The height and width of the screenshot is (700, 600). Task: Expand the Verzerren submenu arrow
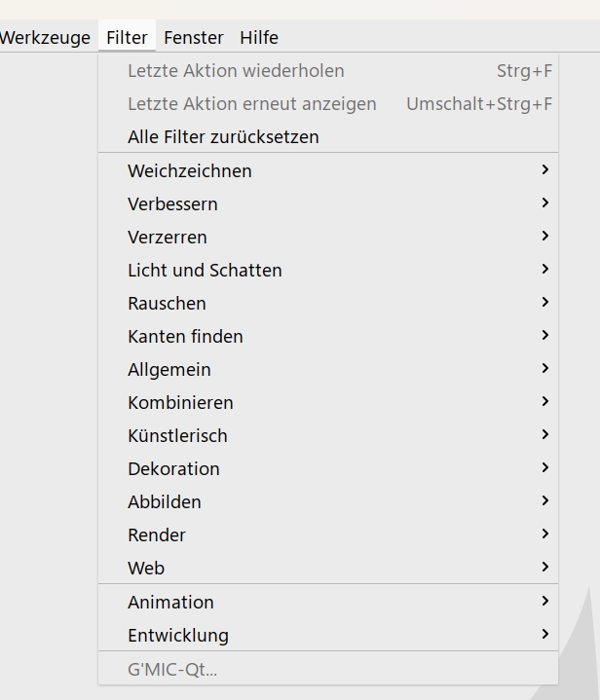544,237
